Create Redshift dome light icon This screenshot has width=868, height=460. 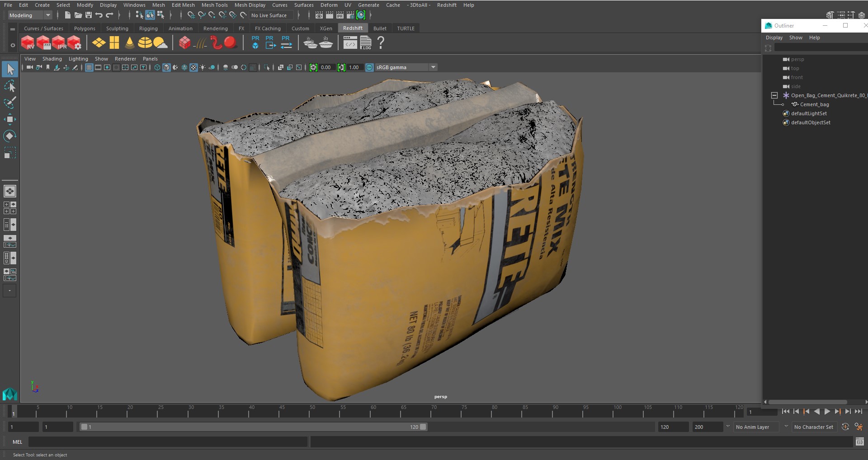[x=145, y=43]
